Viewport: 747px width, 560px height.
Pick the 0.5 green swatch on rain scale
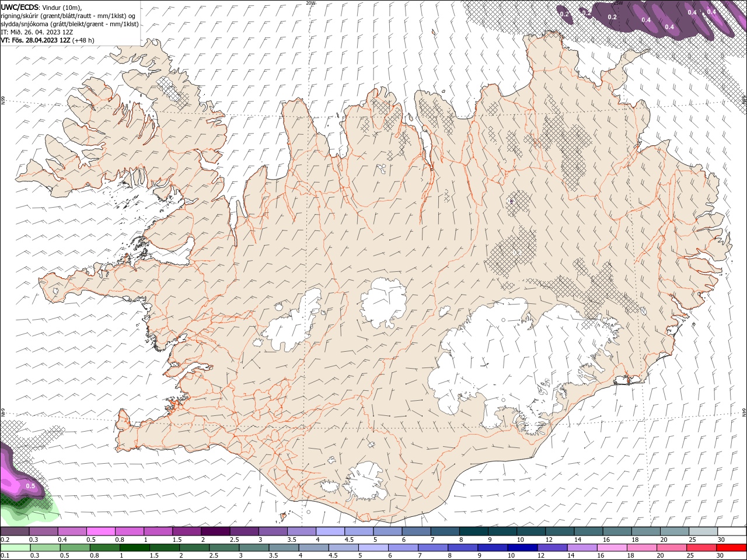pyautogui.click(x=75, y=548)
